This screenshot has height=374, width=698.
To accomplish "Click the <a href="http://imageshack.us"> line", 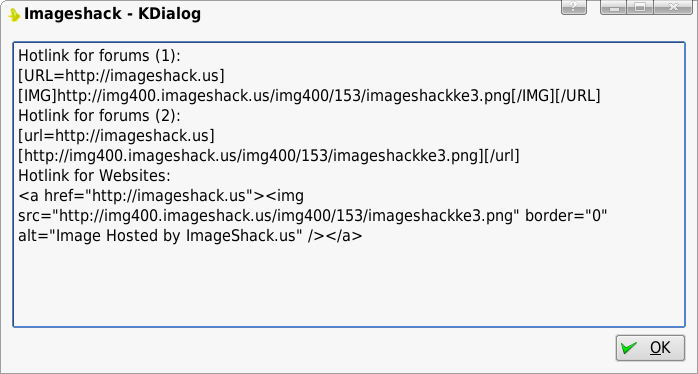I will point(161,196).
